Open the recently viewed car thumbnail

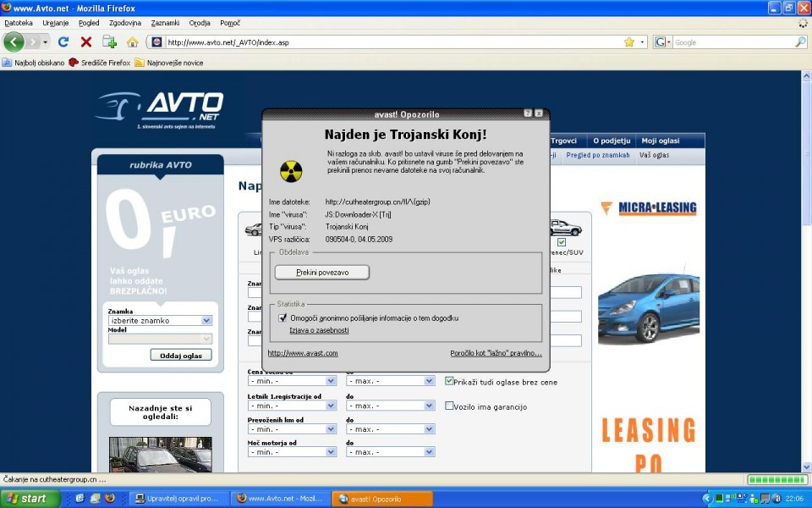[160, 455]
